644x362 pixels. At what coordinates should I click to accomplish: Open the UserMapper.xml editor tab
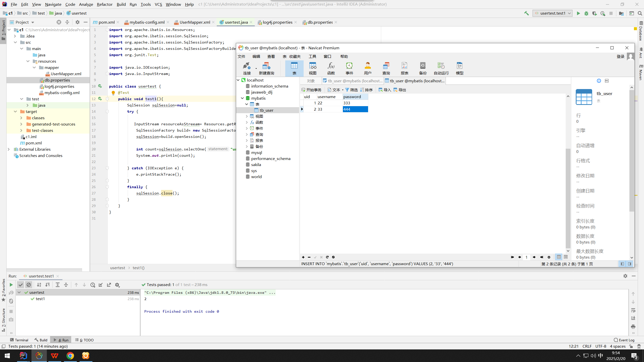pyautogui.click(x=195, y=22)
